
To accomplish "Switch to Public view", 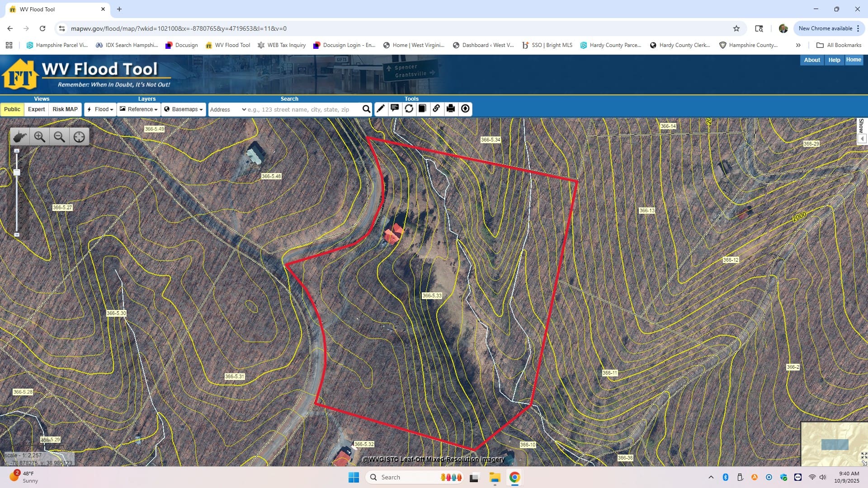I will coord(12,109).
